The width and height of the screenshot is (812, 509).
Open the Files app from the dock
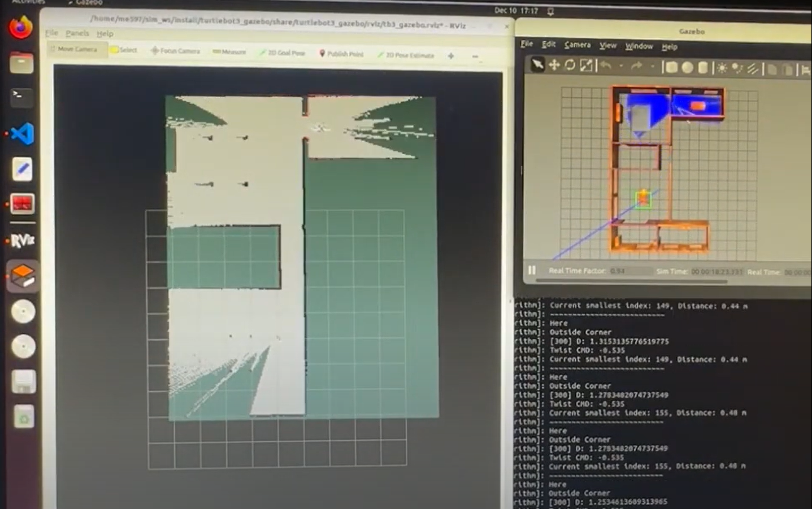(21, 63)
